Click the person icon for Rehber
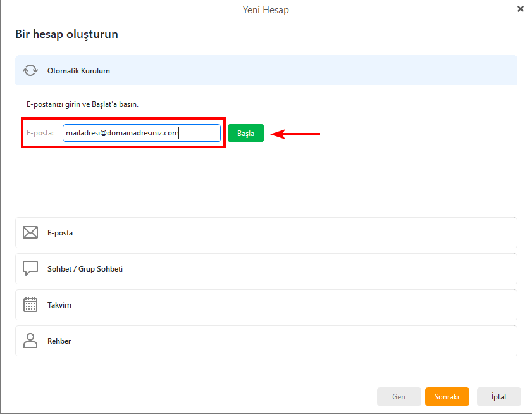The image size is (532, 414). tap(30, 341)
